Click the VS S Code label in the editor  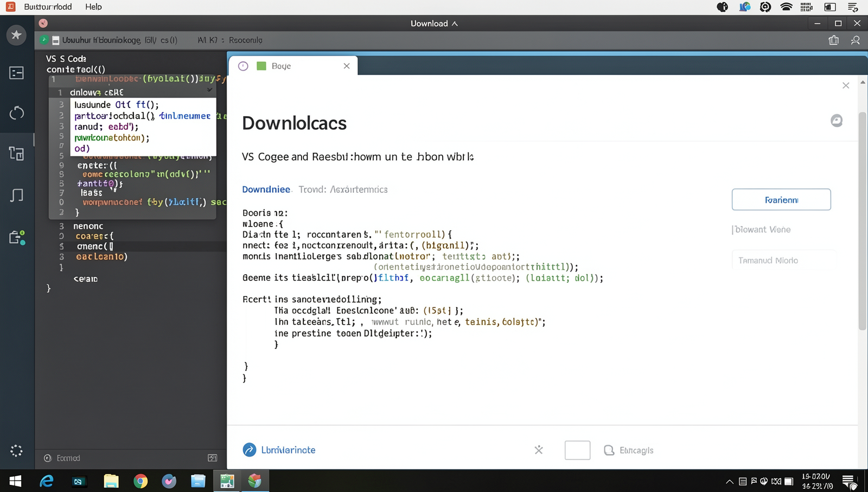66,59
